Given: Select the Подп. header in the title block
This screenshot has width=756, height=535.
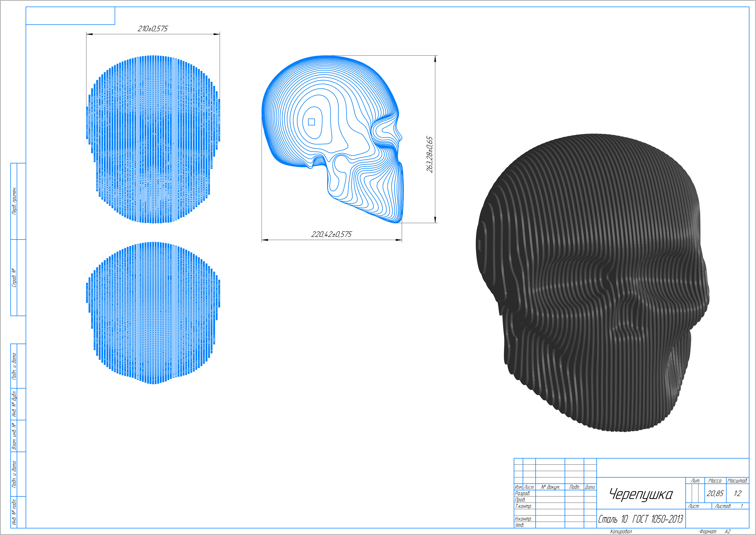Looking at the screenshot, I should click(x=575, y=487).
